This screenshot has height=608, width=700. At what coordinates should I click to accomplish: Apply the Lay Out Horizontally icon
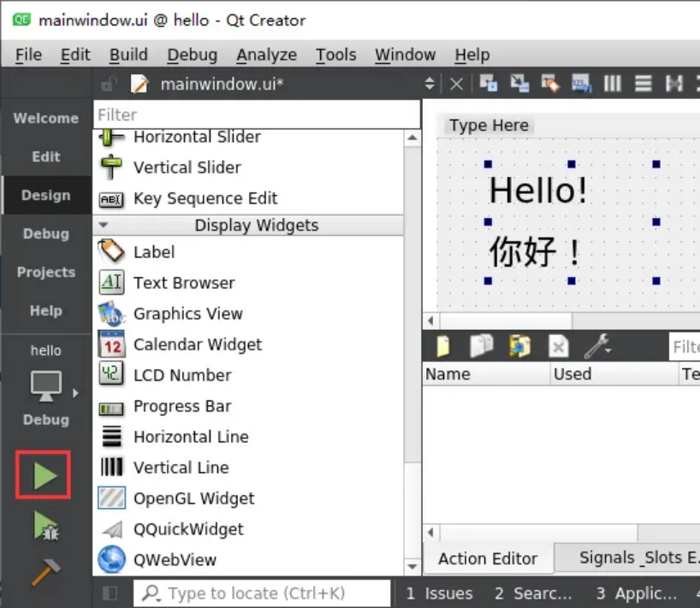tap(612, 84)
